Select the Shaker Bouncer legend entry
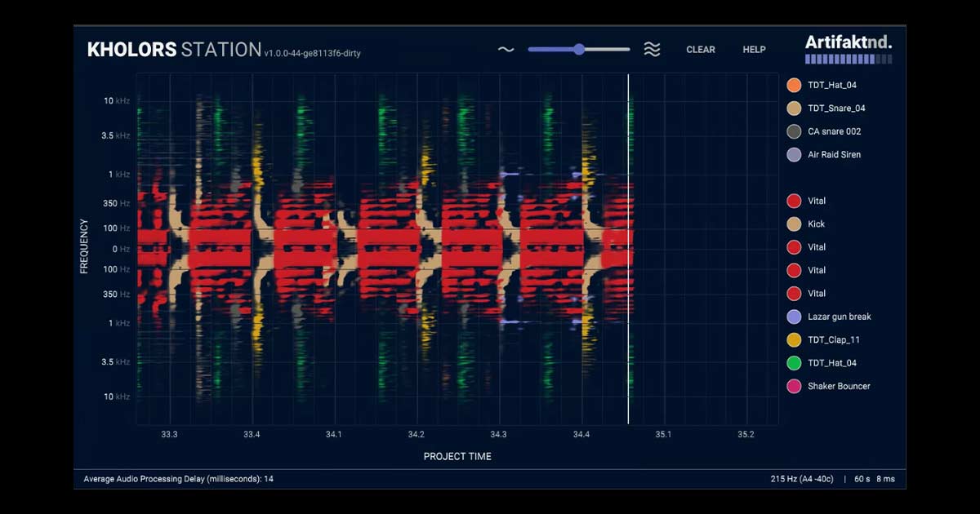Viewport: 980px width, 514px height. pos(829,386)
